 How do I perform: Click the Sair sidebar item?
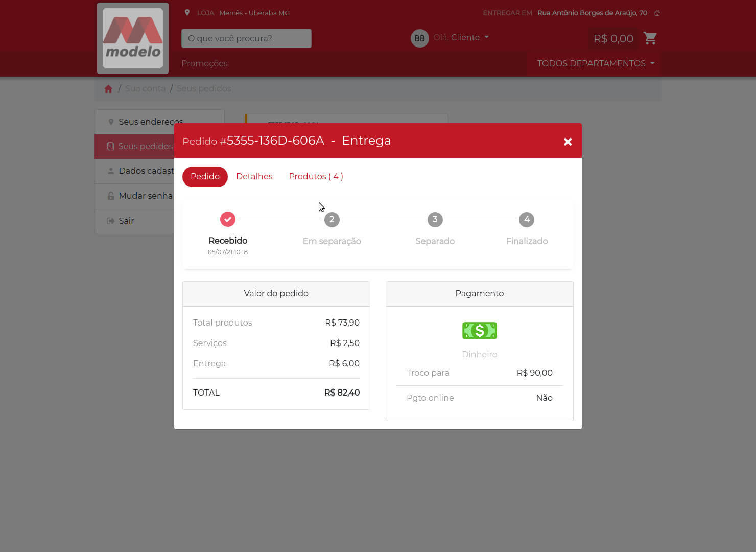[x=126, y=221]
